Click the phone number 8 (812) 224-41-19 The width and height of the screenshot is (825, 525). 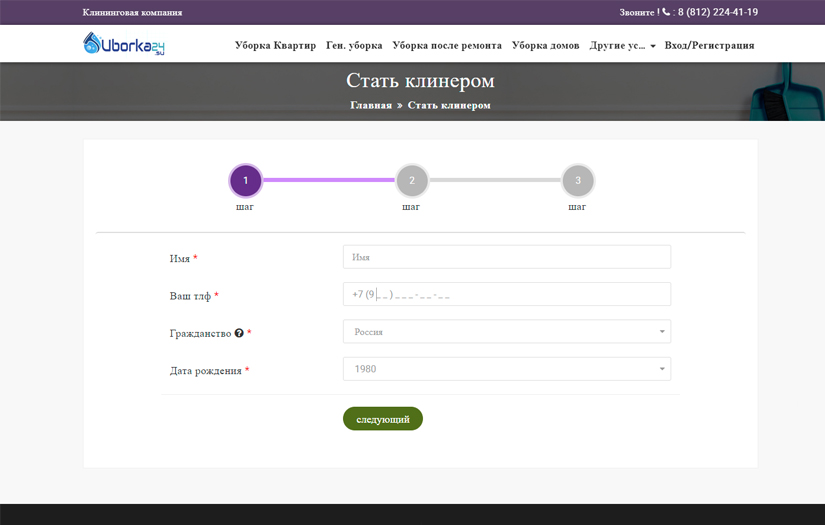pos(717,13)
